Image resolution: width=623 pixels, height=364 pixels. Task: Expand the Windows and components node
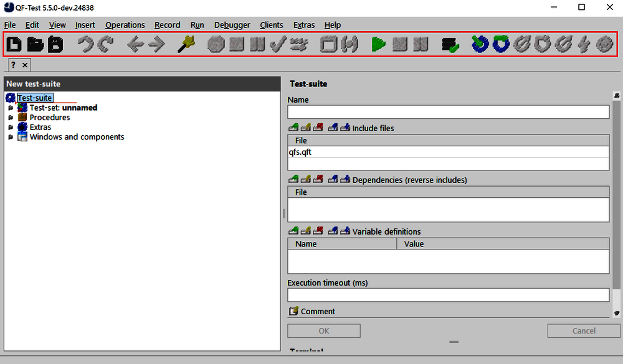click(11, 138)
